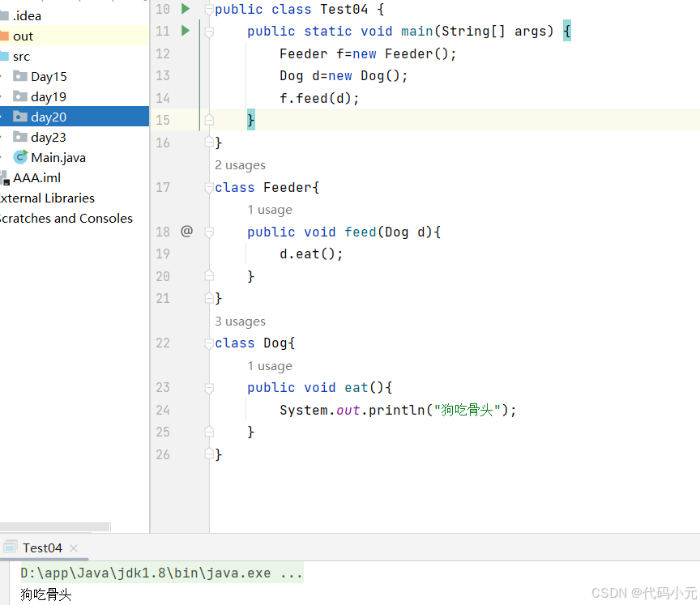Click the Main.java class icon
700x605 pixels.
click(20, 157)
